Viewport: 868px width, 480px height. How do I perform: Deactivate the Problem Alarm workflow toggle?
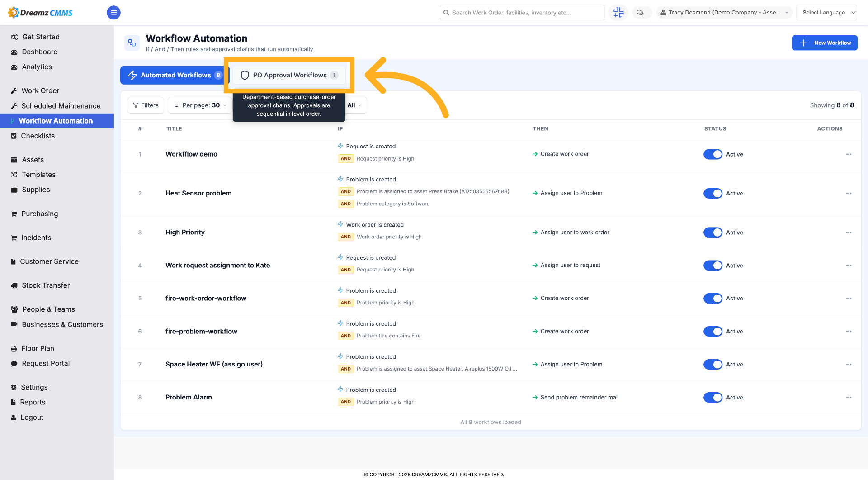[x=713, y=398]
